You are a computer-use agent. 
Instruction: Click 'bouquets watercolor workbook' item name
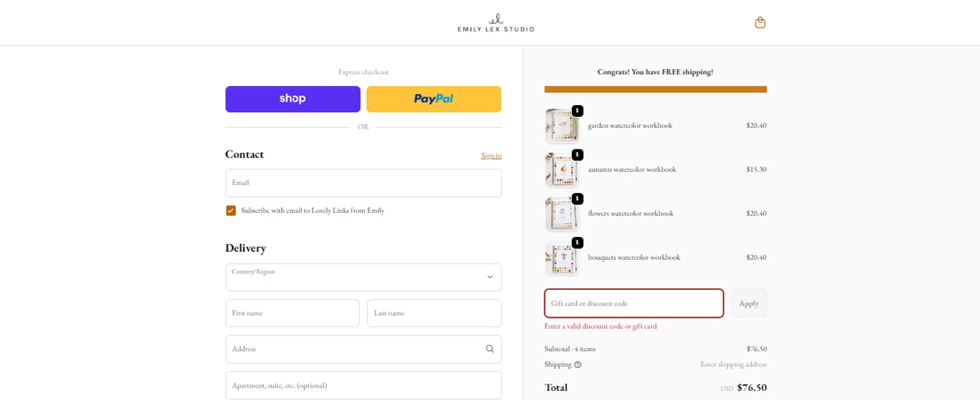(x=634, y=257)
